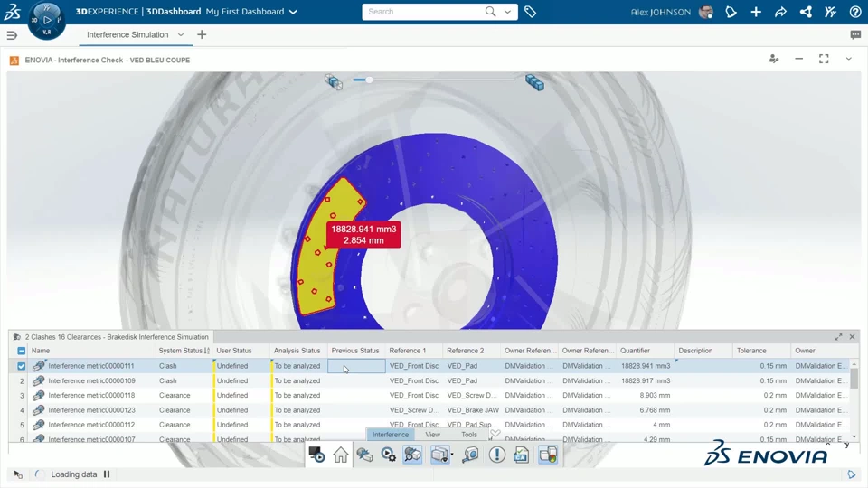The height and width of the screenshot is (488, 868).
Task: Click the plus add-content icon in header
Action: 756,12
